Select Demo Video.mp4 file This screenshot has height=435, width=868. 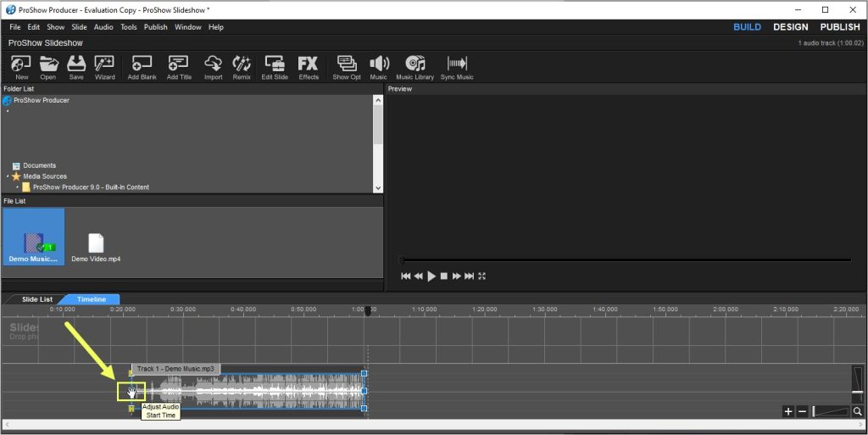coord(96,247)
